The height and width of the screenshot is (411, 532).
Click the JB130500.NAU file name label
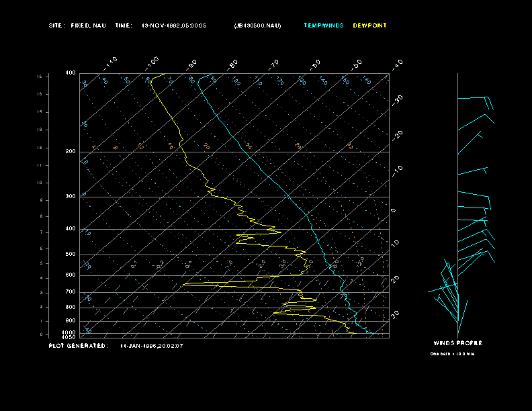(257, 26)
